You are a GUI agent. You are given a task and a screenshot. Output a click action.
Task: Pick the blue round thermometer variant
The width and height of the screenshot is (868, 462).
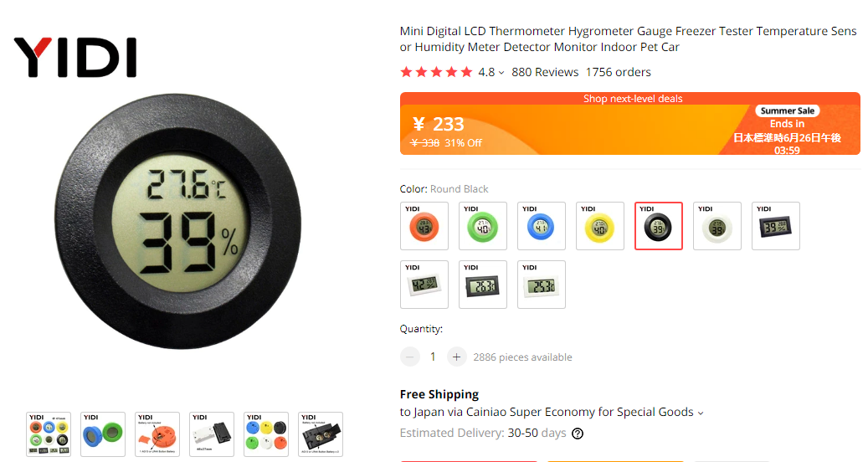click(542, 226)
